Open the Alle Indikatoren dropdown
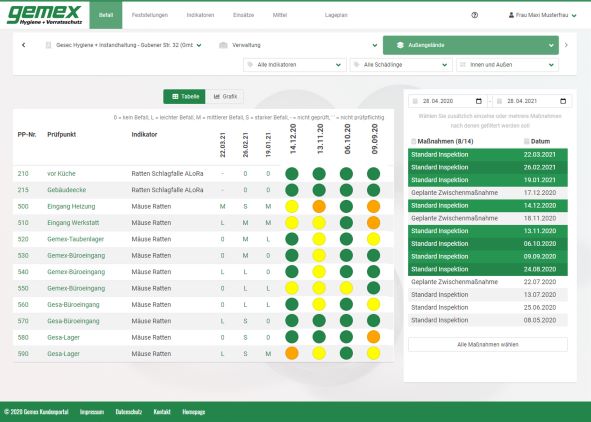The height and width of the screenshot is (422, 591). (x=294, y=65)
